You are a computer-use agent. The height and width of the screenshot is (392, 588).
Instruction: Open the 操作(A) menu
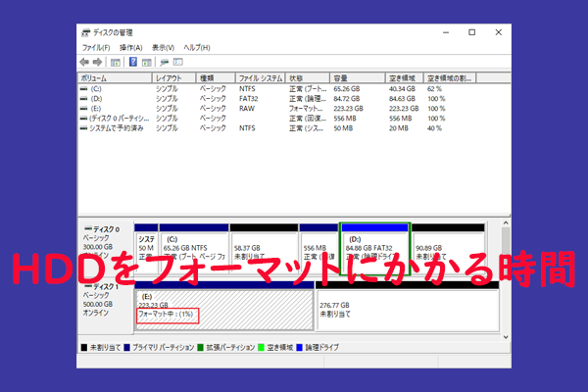131,48
